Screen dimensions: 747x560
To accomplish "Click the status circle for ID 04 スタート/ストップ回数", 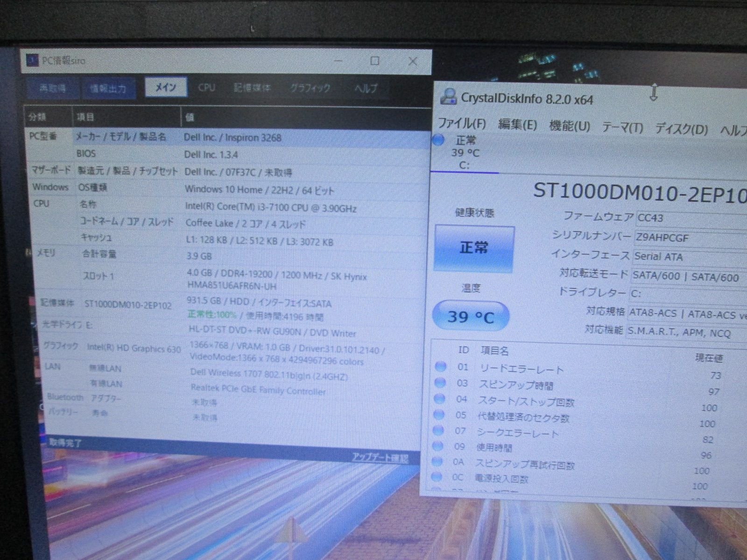I will 439,399.
